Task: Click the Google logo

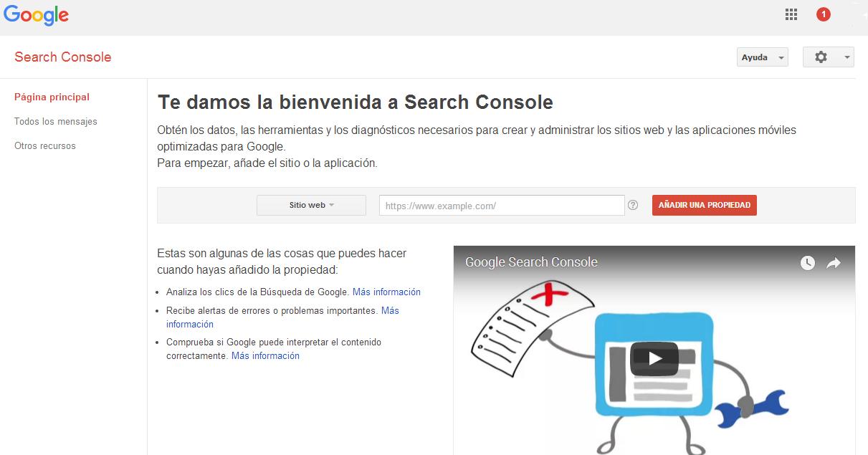Action: click(36, 15)
